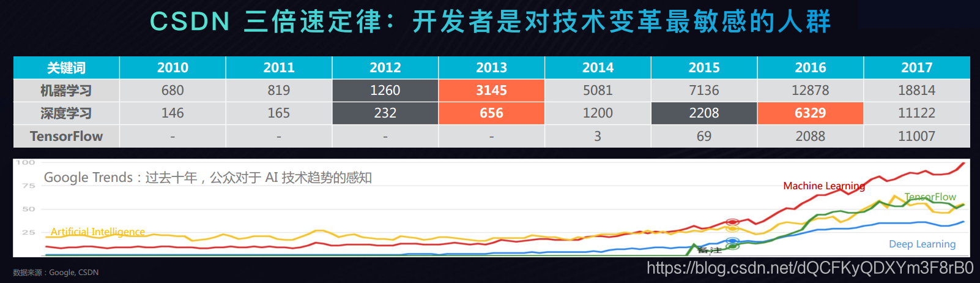The width and height of the screenshot is (980, 283).
Task: Select the cell with value 69
Action: click(704, 136)
